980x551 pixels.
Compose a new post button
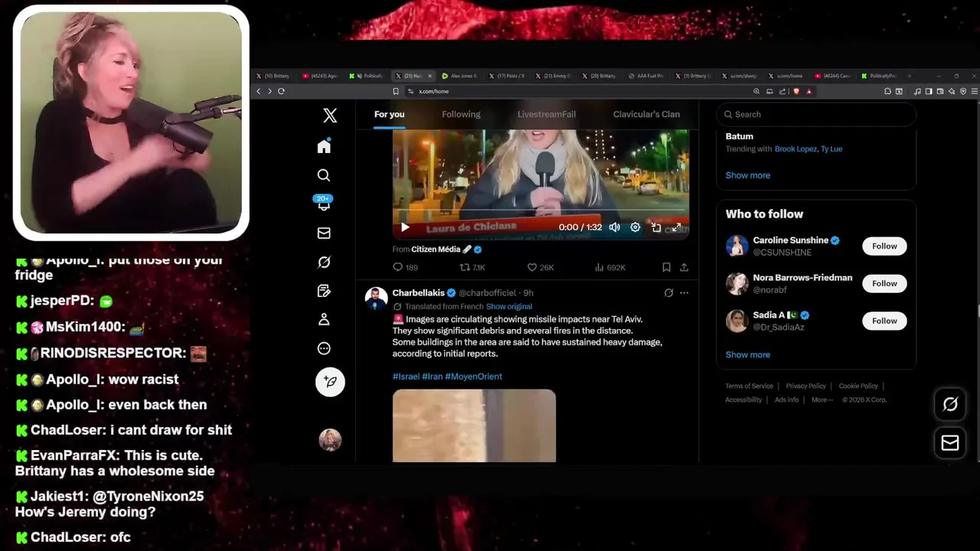coord(330,381)
